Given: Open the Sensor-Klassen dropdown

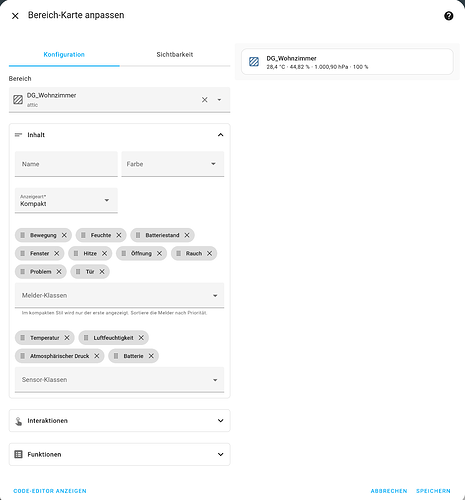Looking at the screenshot, I should [119, 380].
